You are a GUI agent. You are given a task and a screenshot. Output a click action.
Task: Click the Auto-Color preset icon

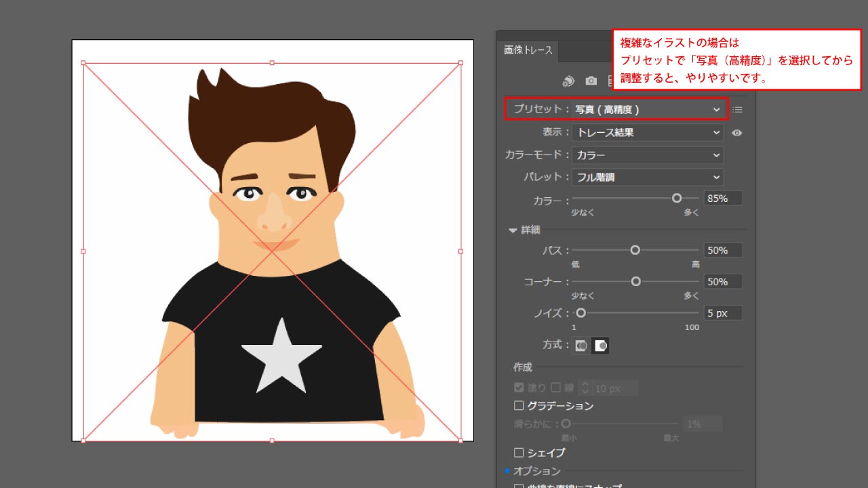pyautogui.click(x=569, y=81)
